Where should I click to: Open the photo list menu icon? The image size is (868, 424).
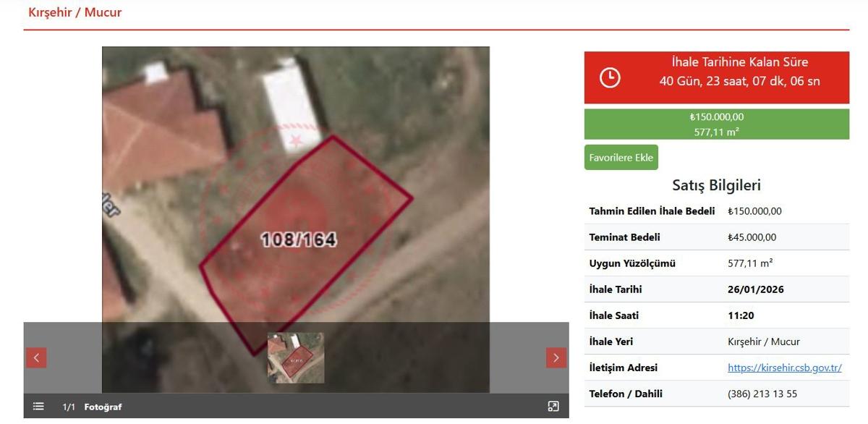click(x=38, y=407)
